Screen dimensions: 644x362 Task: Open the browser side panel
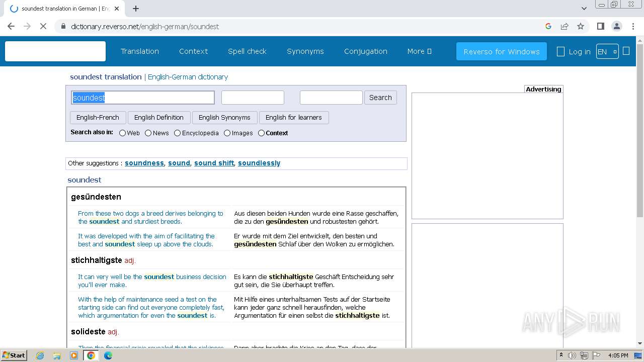pyautogui.click(x=600, y=26)
